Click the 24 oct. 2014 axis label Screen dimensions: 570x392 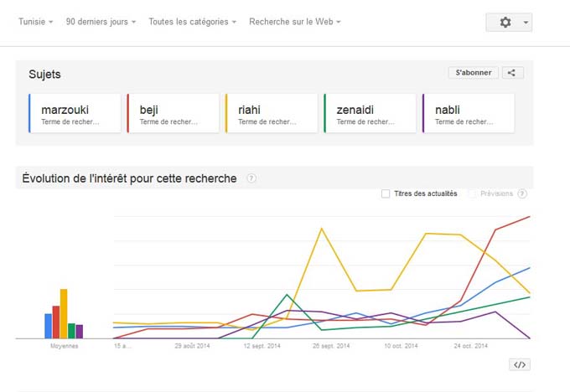pyautogui.click(x=470, y=346)
